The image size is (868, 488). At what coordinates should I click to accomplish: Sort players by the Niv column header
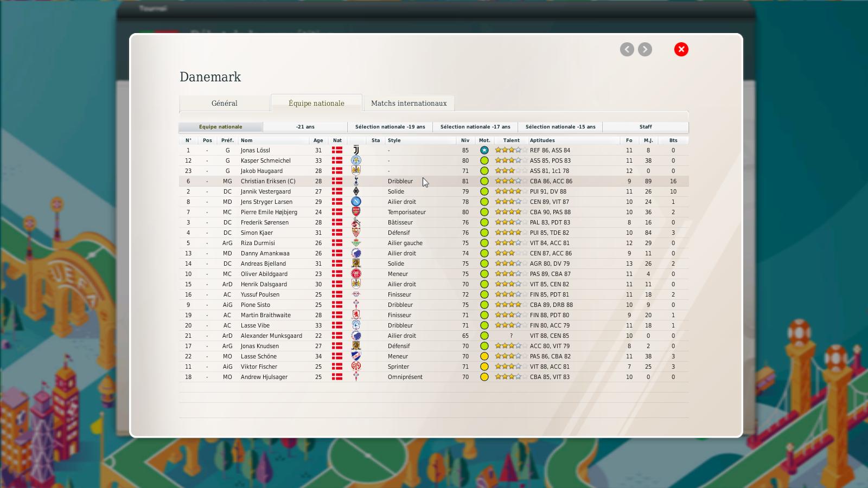pyautogui.click(x=465, y=140)
